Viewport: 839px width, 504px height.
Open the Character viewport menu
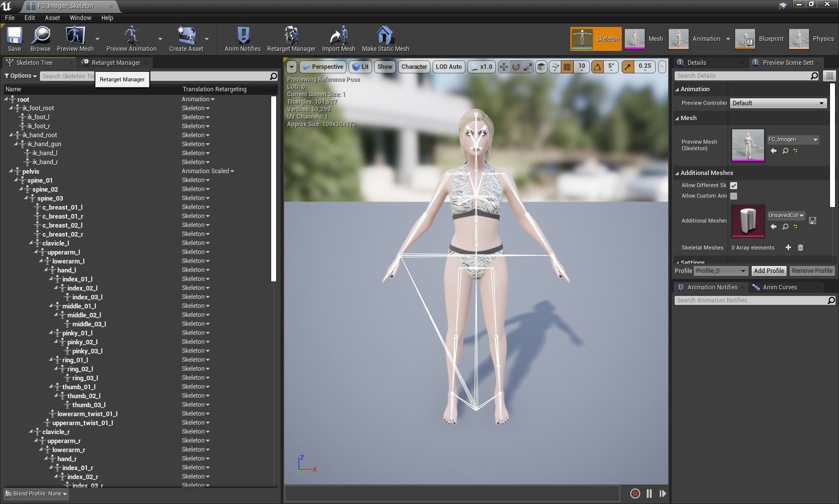414,67
